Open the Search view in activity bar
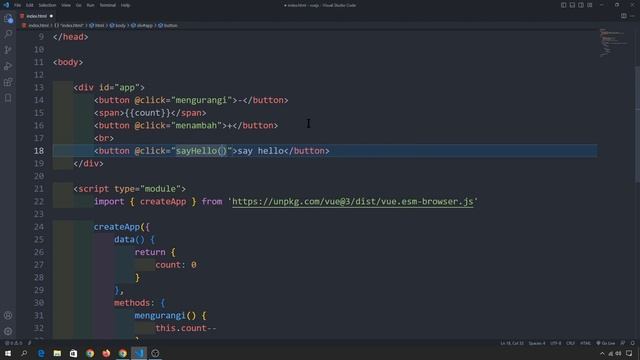Viewport: 640px width, 360px height. [x=8, y=34]
